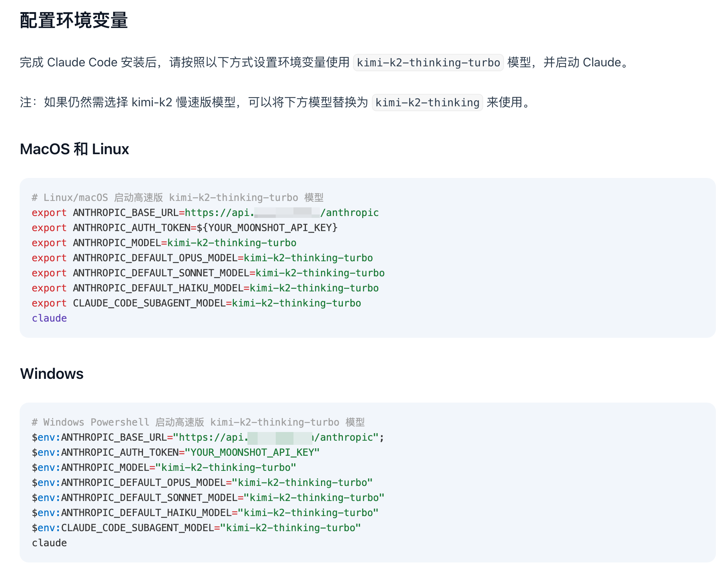The height and width of the screenshot is (573, 728).
Task: Click the export ANTHROPIC_MODEL line
Action: (x=164, y=243)
